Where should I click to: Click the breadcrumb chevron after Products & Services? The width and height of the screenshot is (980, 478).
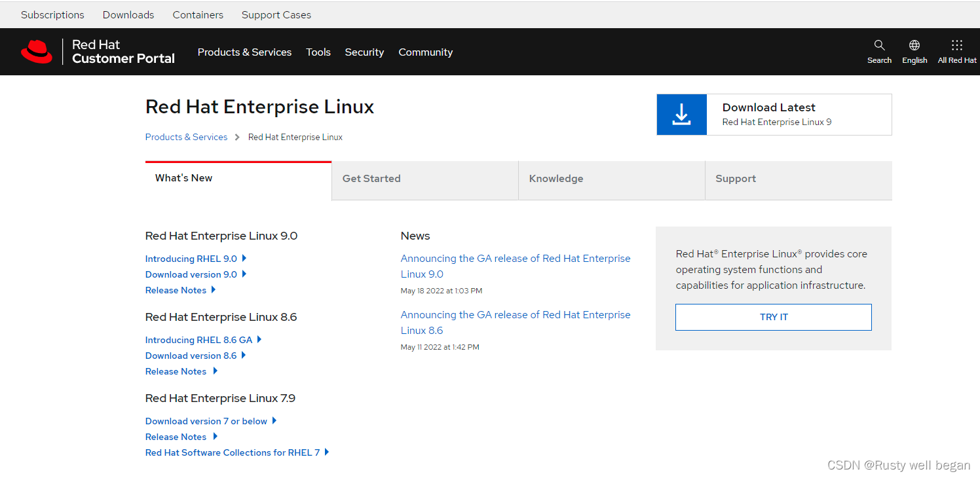[237, 137]
